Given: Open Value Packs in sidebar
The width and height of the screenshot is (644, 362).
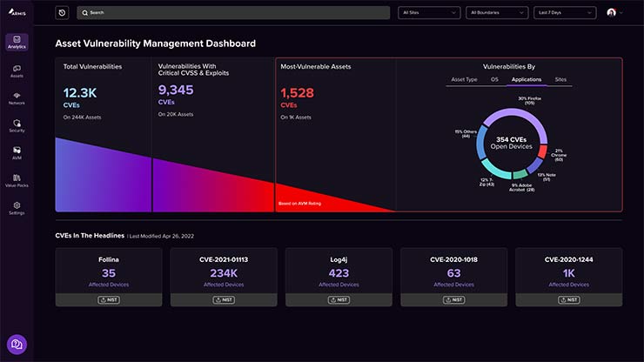Looking at the screenshot, I should [17, 179].
